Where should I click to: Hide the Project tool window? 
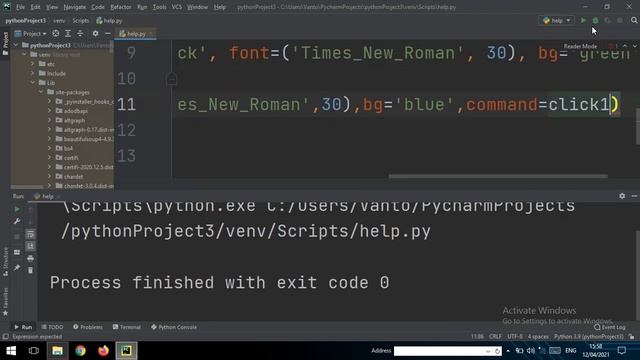click(x=107, y=33)
